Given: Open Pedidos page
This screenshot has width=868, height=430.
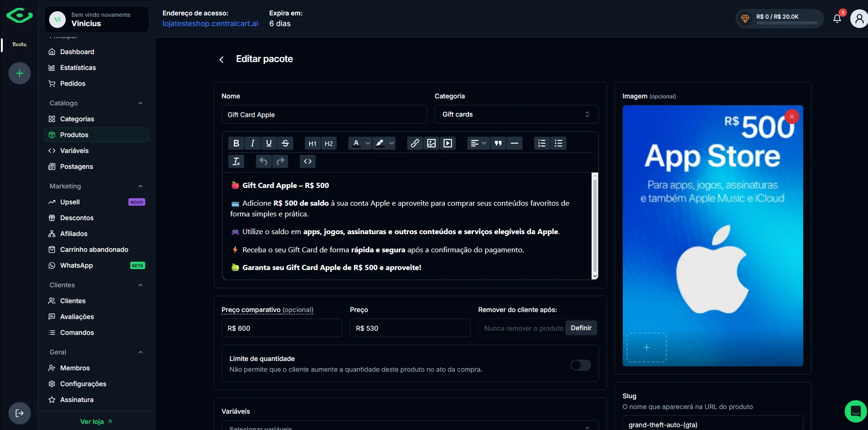Looking at the screenshot, I should [97, 83].
